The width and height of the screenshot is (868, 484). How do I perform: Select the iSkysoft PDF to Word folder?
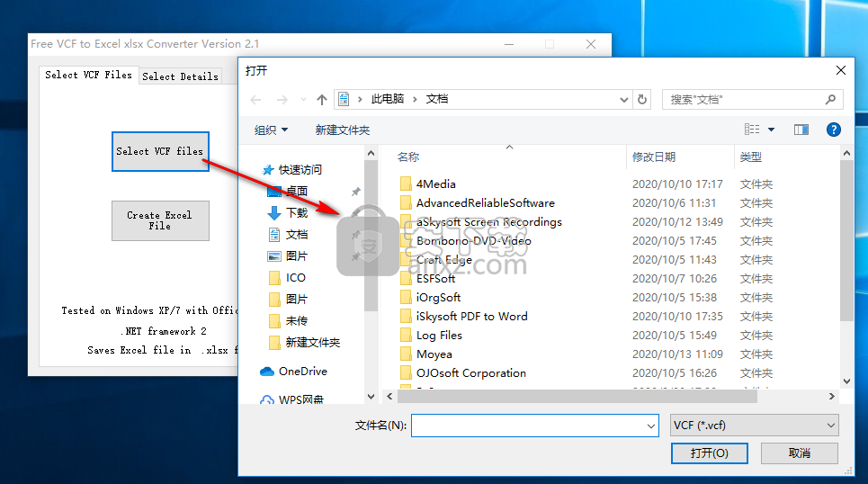point(471,316)
